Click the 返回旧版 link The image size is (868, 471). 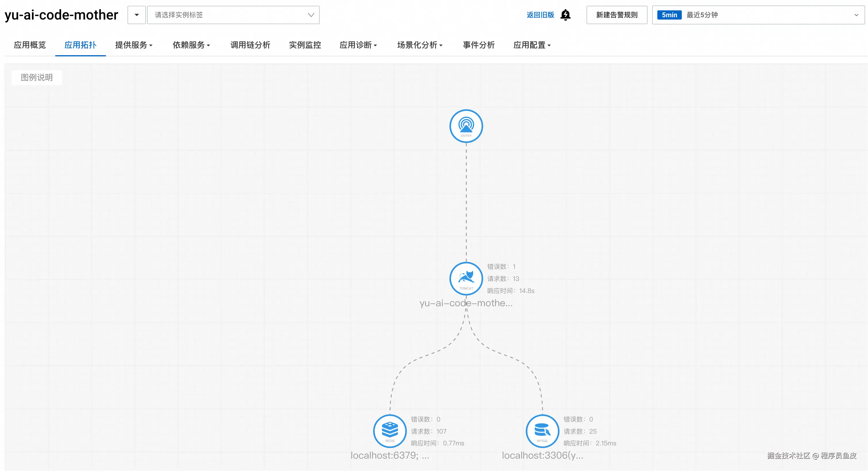coord(540,15)
